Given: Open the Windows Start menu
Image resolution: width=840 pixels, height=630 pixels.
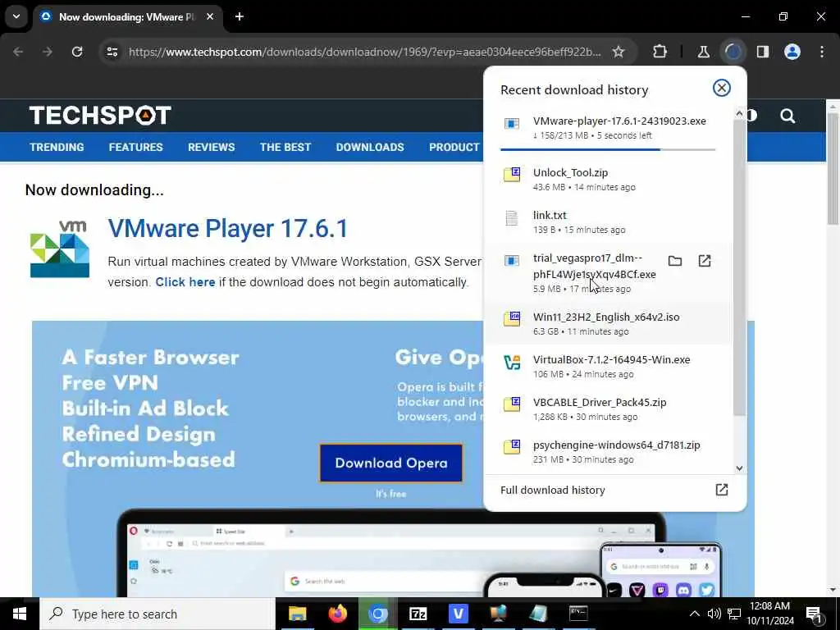Looking at the screenshot, I should 20,614.
